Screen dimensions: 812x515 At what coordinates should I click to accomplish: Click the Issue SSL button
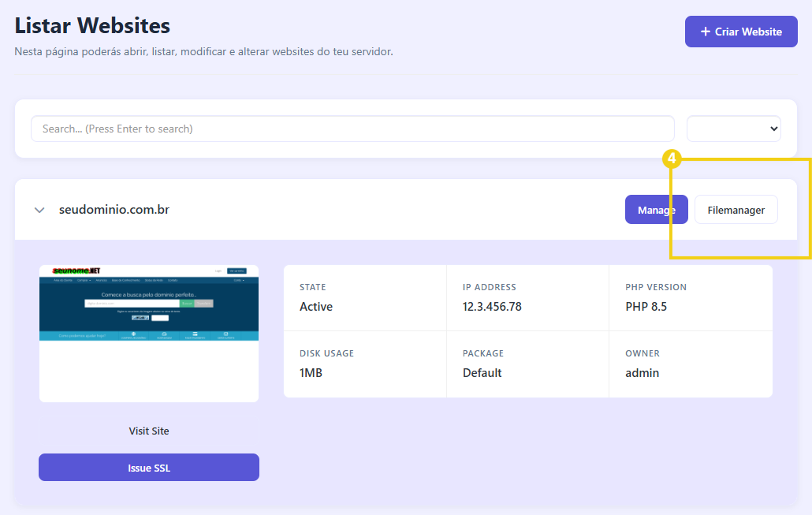(148, 467)
